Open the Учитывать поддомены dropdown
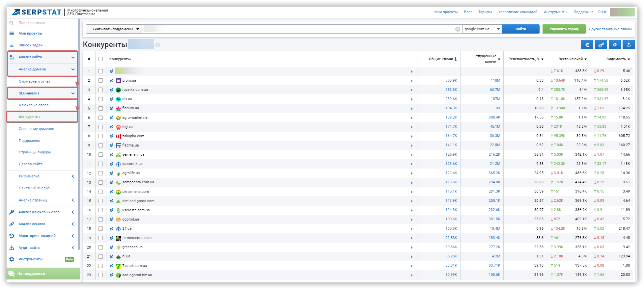The image size is (644, 289). 114,29
